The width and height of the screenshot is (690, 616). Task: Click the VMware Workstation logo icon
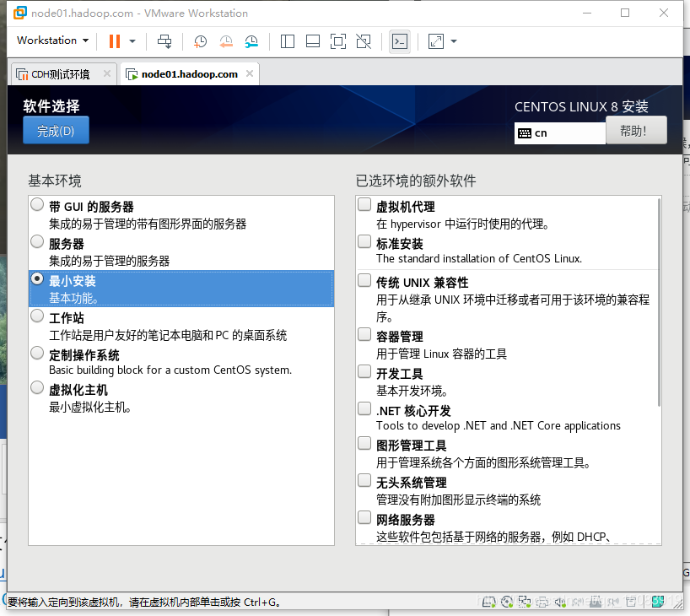pyautogui.click(x=19, y=13)
